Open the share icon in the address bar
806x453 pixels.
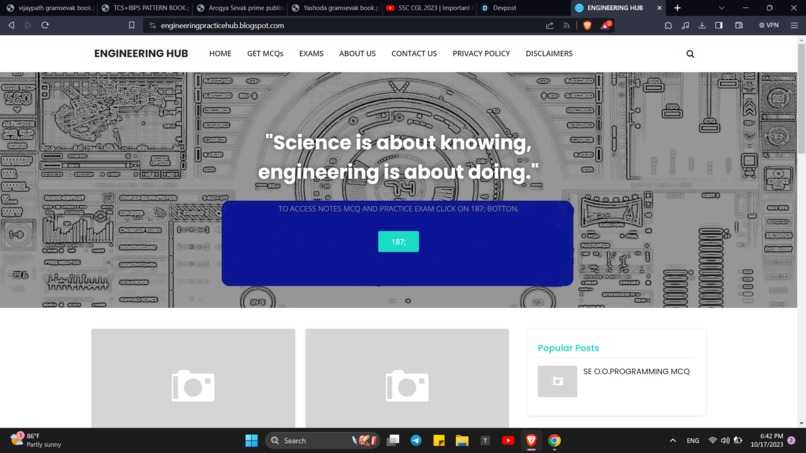[549, 25]
